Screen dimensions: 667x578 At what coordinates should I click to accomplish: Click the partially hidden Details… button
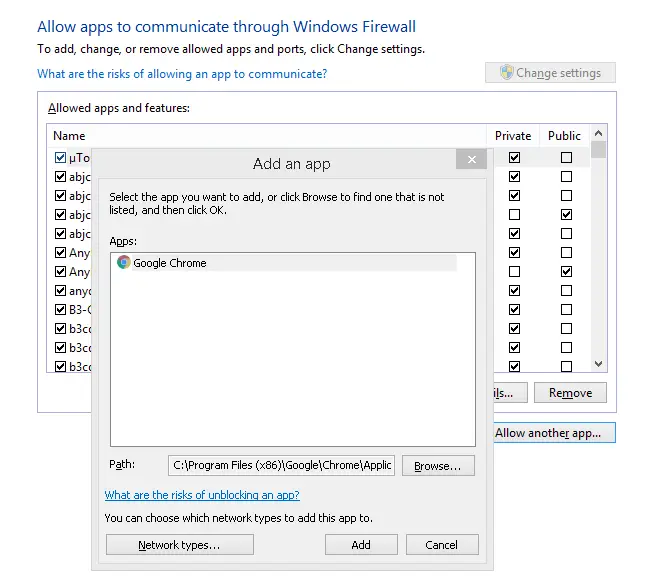tap(510, 393)
